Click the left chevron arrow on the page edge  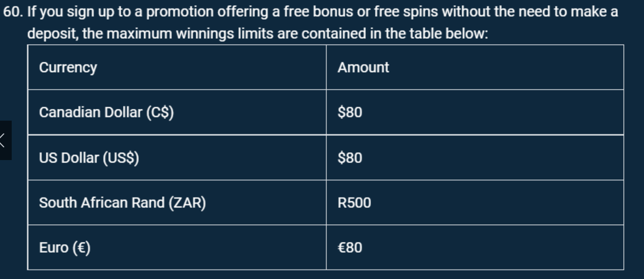(x=3, y=140)
